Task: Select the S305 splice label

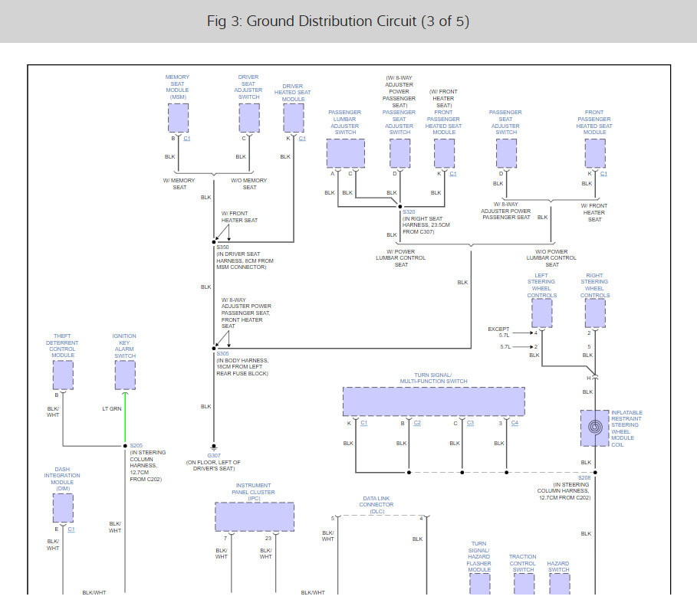Action: tap(222, 354)
